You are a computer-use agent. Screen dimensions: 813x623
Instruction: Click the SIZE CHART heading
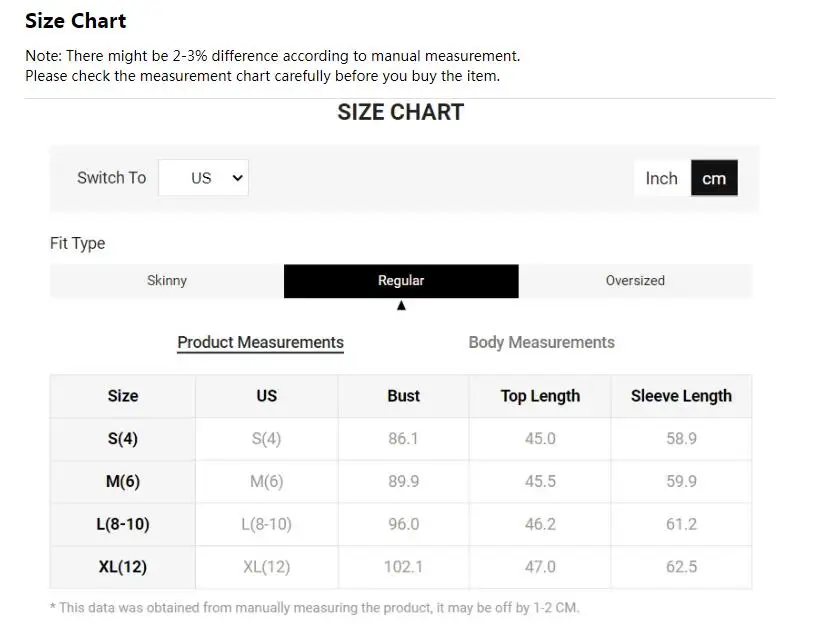[400, 112]
